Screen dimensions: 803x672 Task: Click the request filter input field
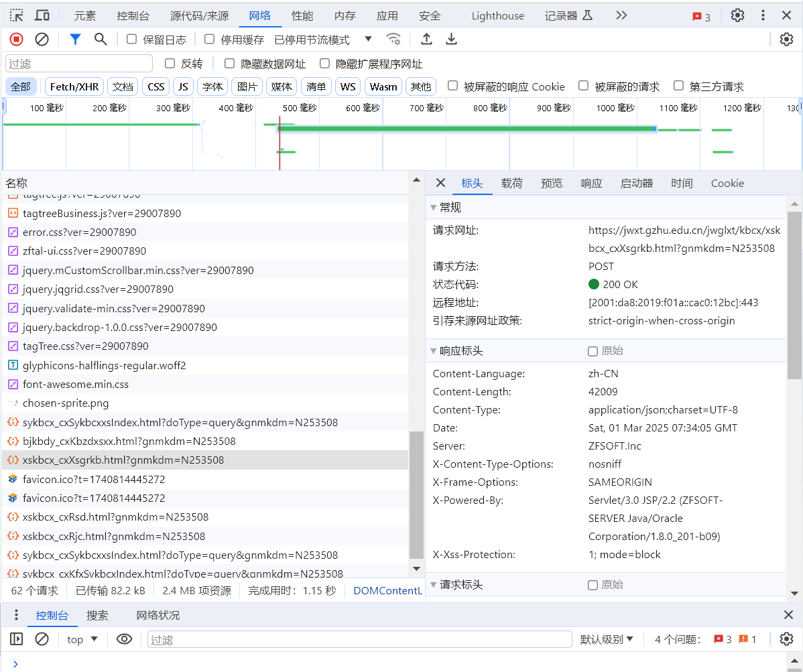(79, 64)
